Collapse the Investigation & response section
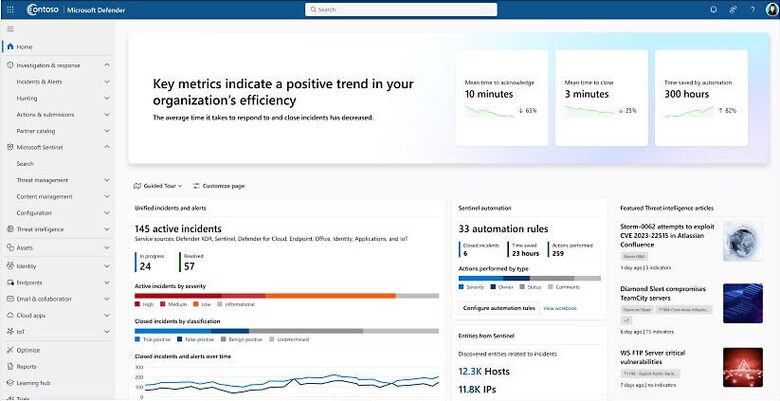The height and width of the screenshot is (401, 780). point(107,65)
